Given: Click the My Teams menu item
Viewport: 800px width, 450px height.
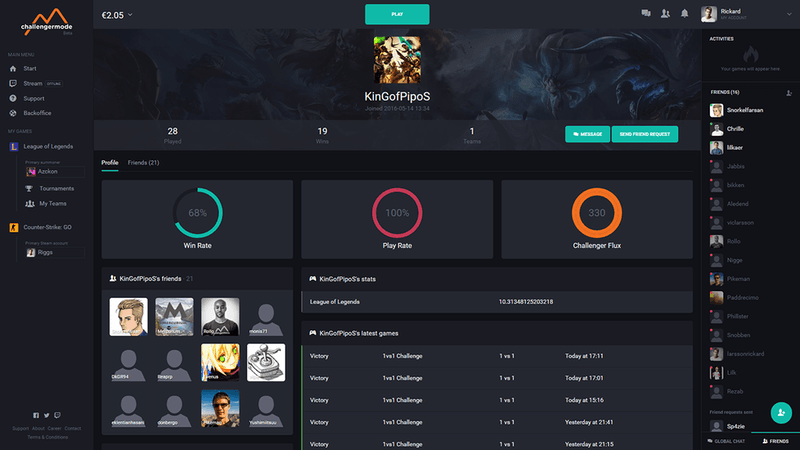Looking at the screenshot, I should click(53, 204).
